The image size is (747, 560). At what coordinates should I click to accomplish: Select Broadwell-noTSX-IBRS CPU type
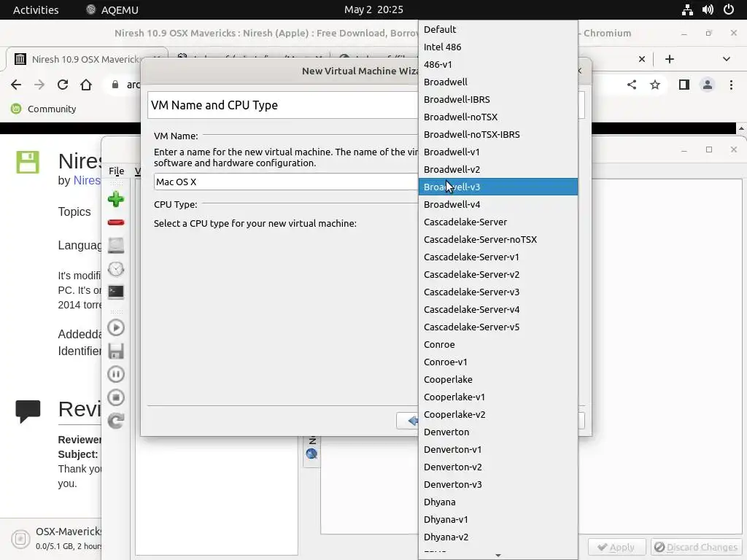click(498, 134)
